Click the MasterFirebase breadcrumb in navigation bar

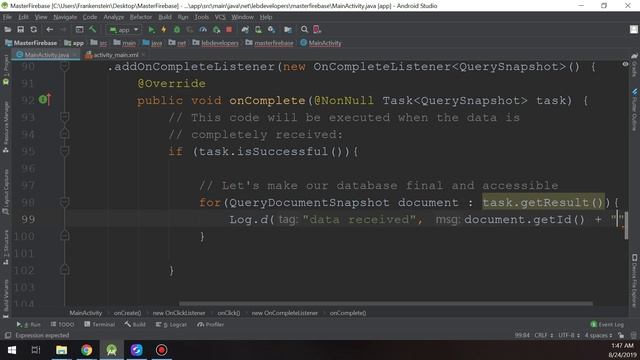tap(31, 43)
